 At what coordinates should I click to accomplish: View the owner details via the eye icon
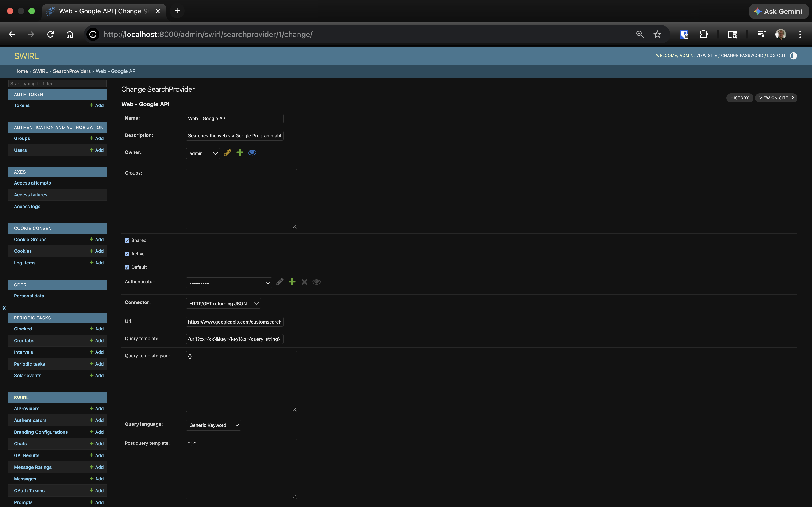click(252, 153)
